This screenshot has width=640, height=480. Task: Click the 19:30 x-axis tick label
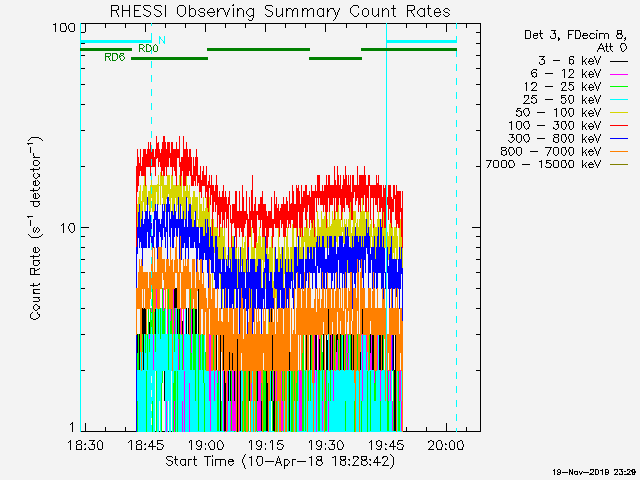[x=326, y=445]
